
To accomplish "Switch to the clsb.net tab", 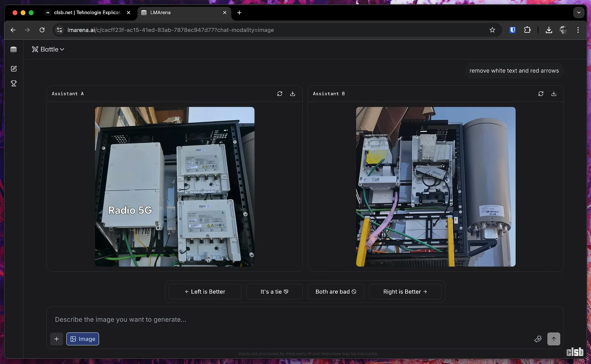I will (x=87, y=13).
